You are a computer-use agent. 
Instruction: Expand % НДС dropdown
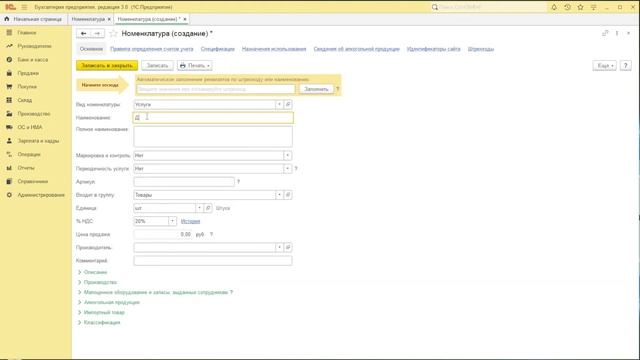click(x=172, y=221)
